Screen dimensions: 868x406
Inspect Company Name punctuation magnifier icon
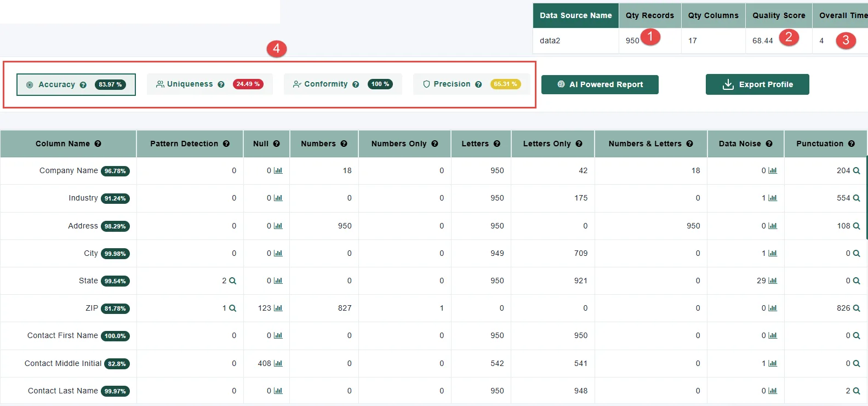pos(856,170)
